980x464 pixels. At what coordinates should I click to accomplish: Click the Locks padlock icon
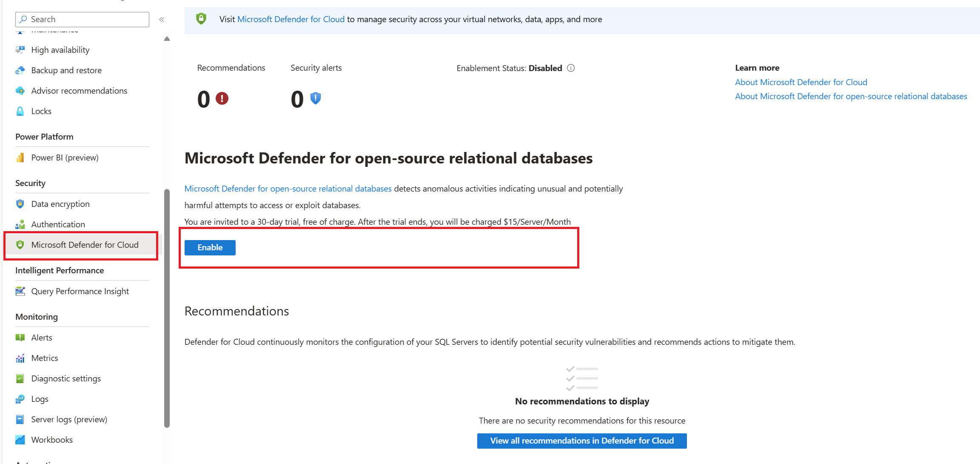point(20,111)
